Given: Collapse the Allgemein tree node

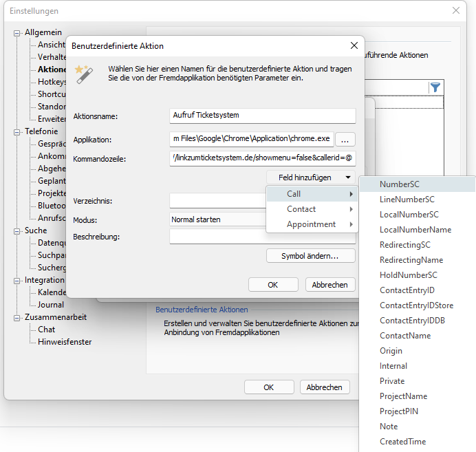Looking at the screenshot, I should (x=17, y=32).
